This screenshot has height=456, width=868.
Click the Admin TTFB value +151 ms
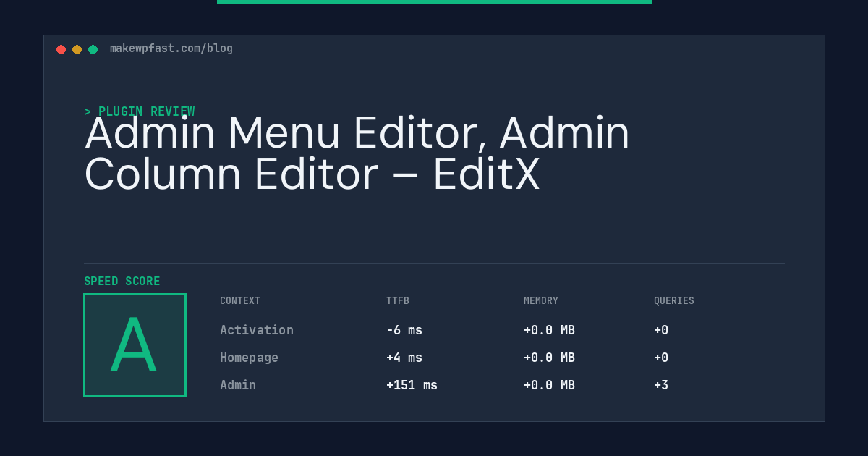point(412,385)
